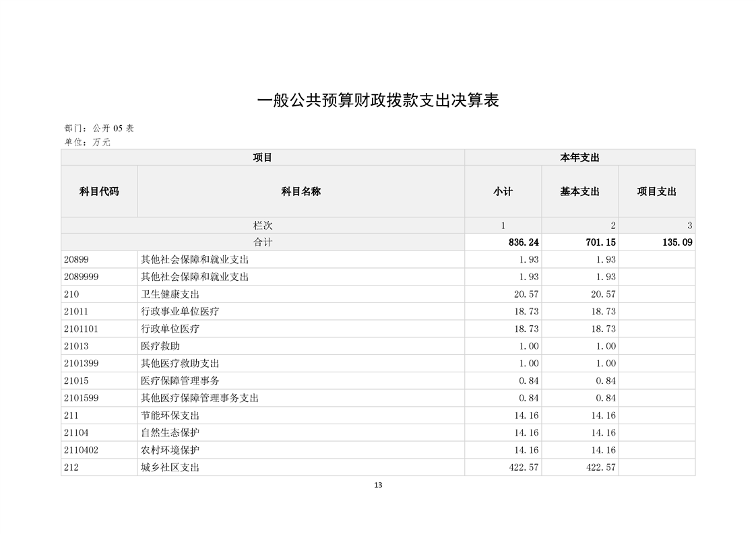Click the 科目代码 column header
Viewport: 756px width, 534px height.
pos(99,191)
